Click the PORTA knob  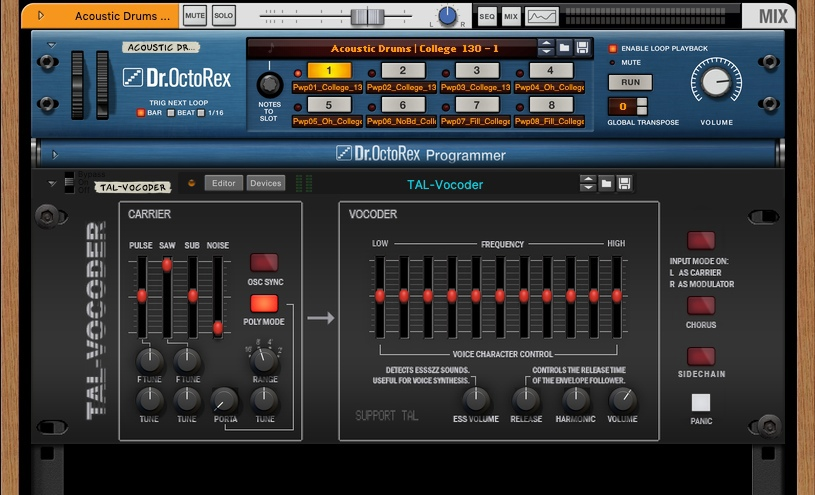(x=225, y=401)
